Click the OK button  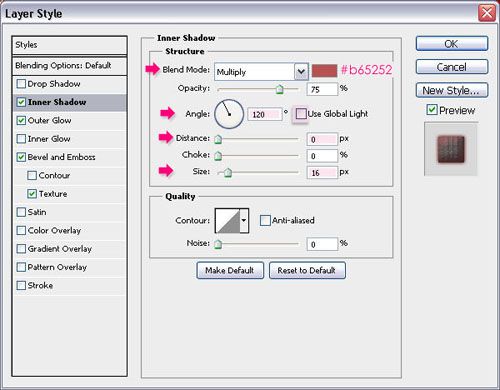point(452,44)
